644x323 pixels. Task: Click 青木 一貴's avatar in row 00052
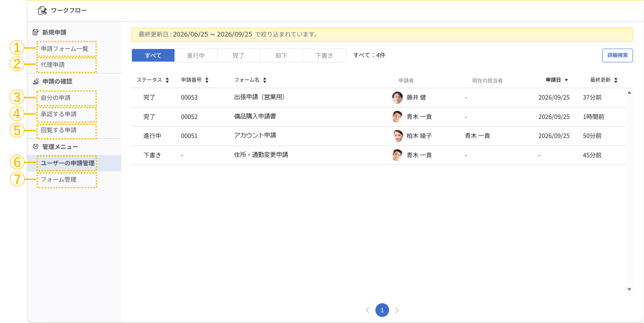pyautogui.click(x=397, y=117)
